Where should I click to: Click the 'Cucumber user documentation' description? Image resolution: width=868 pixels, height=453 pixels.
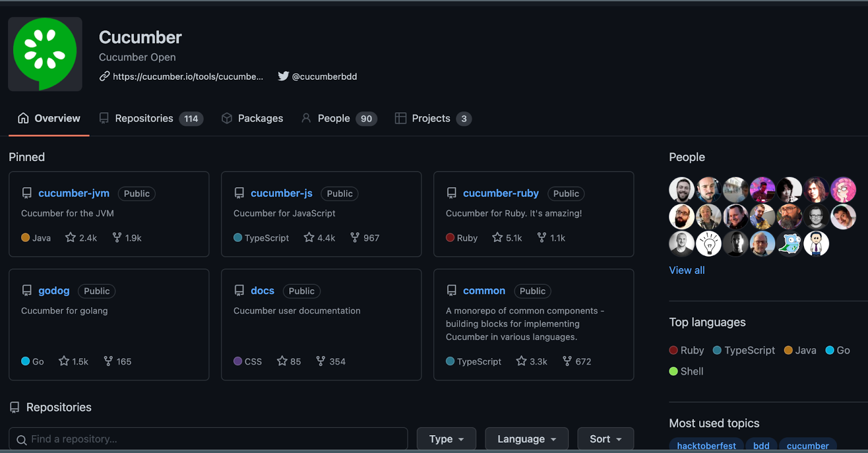point(297,311)
